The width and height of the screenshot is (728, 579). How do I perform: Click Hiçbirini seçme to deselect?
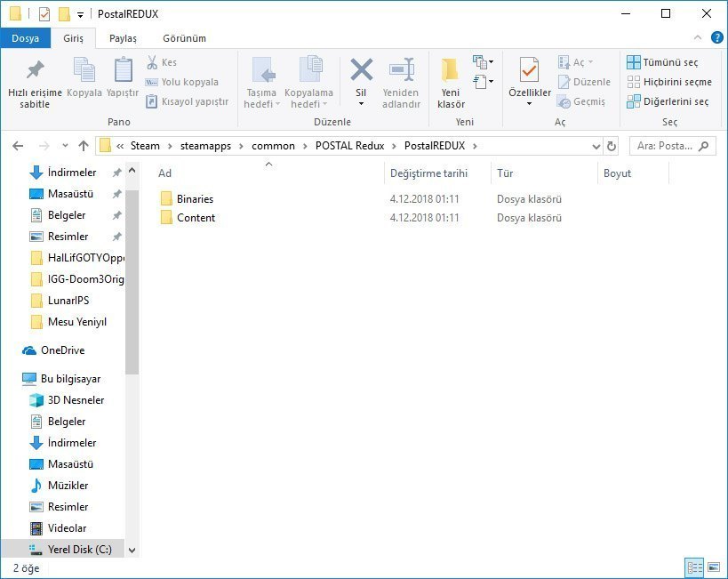[669, 82]
